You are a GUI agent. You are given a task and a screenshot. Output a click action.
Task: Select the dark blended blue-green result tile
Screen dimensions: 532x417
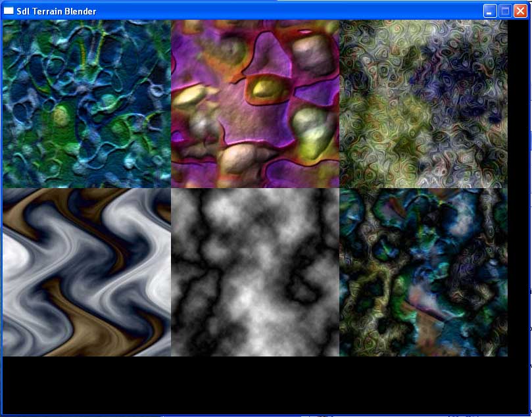423,272
